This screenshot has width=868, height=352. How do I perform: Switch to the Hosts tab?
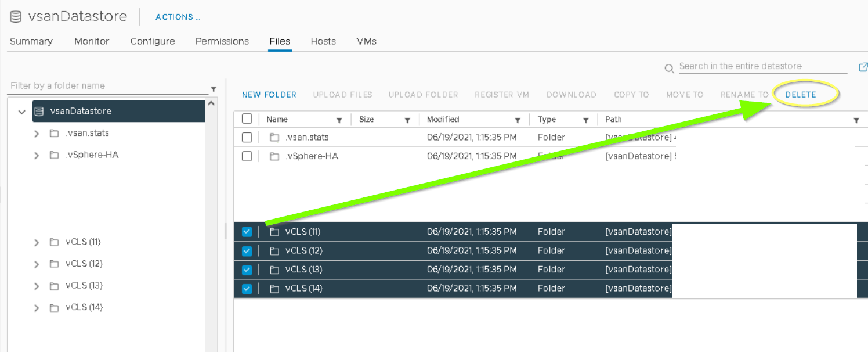coord(323,41)
